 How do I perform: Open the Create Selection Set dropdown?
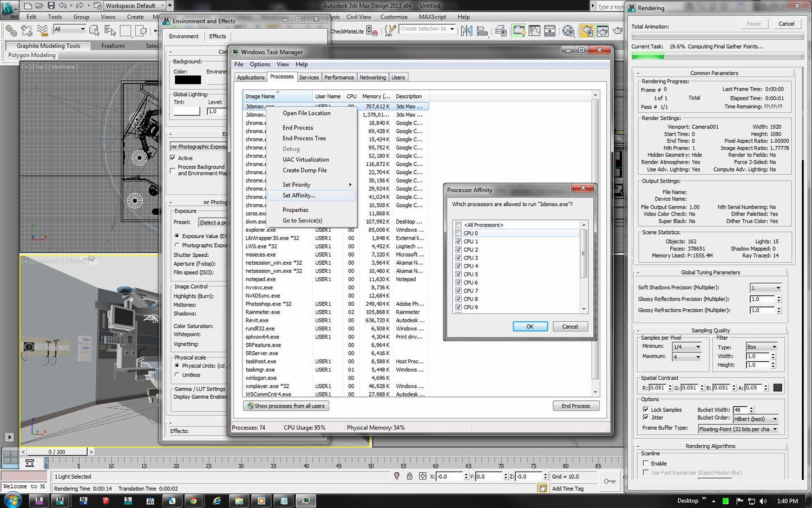click(x=427, y=29)
